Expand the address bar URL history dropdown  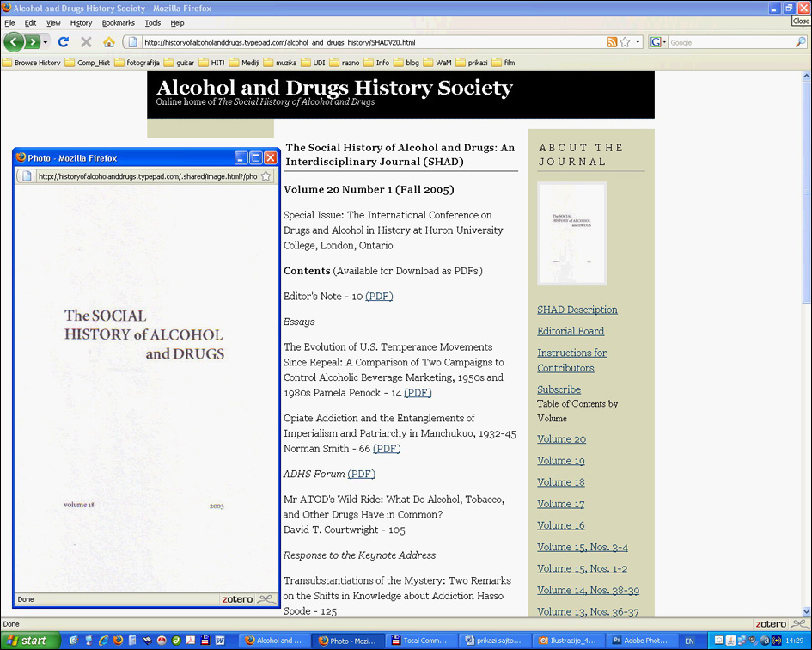(x=638, y=42)
